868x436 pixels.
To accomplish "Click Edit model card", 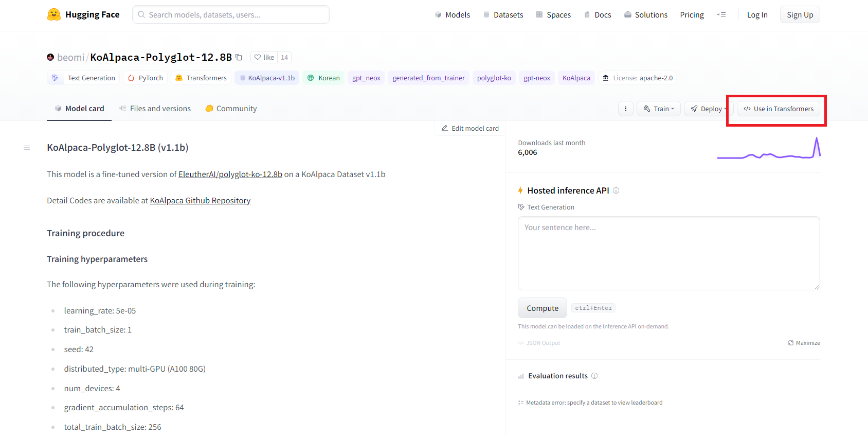I will click(x=470, y=128).
